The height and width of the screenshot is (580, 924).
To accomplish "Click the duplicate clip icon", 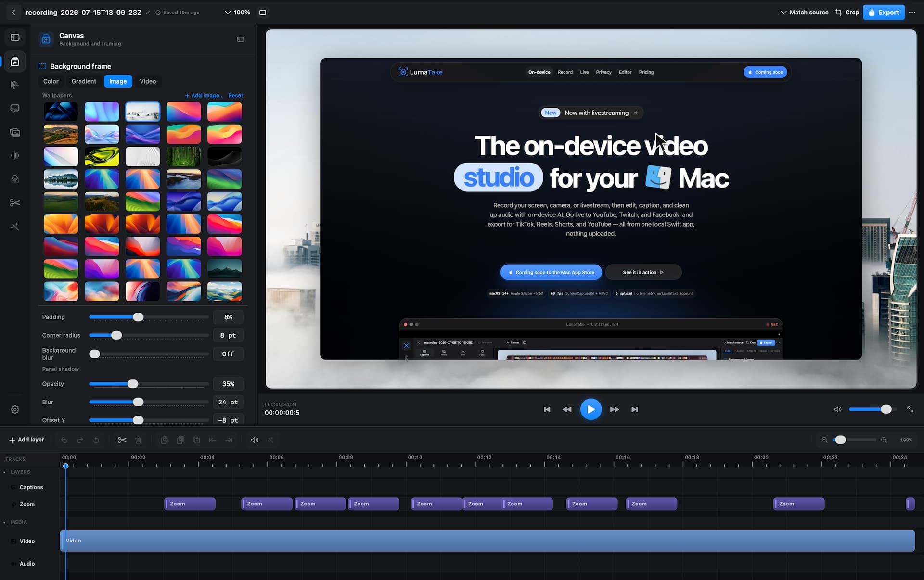I will point(196,440).
